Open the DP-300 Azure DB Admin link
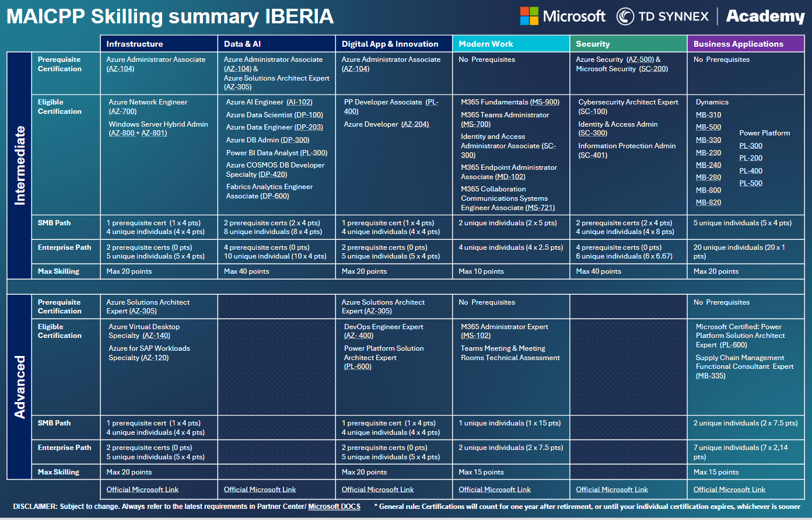812x520 pixels. click(x=295, y=140)
